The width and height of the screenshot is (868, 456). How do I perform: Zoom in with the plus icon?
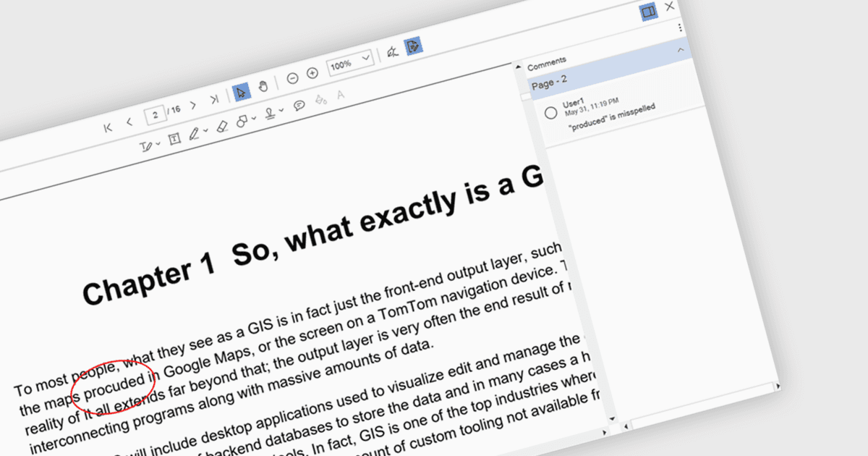click(x=312, y=73)
